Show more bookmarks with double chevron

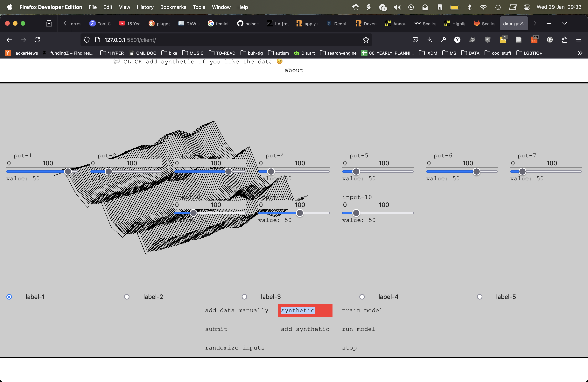pyautogui.click(x=580, y=53)
